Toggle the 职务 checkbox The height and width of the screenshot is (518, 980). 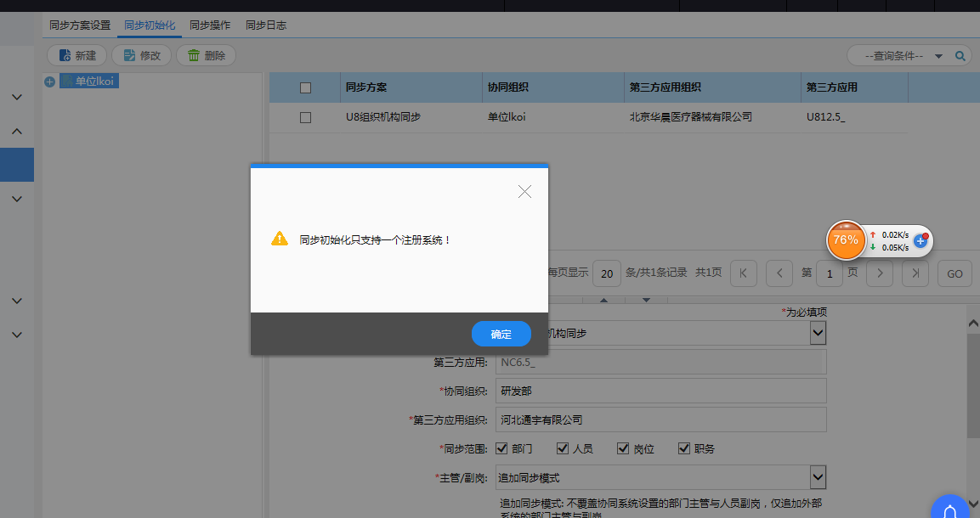(684, 448)
